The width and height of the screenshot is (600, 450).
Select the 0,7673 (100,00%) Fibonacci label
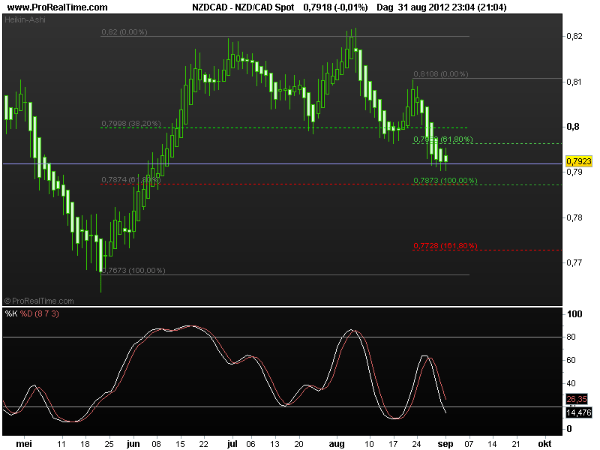click(134, 271)
